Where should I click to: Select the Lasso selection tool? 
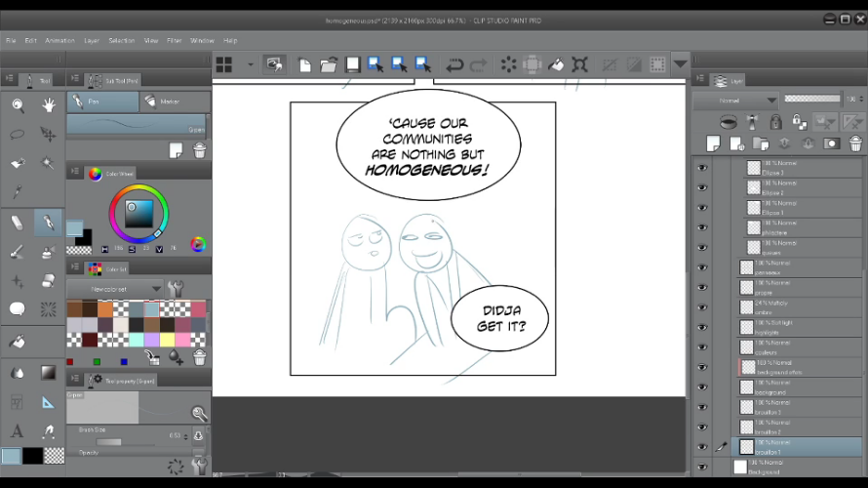tap(18, 134)
